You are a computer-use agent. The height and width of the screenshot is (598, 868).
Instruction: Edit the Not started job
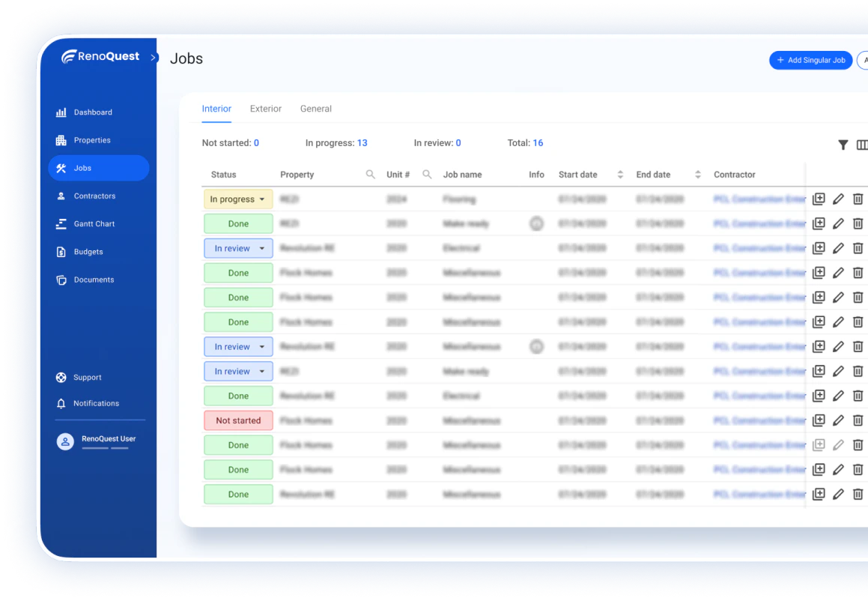click(838, 421)
